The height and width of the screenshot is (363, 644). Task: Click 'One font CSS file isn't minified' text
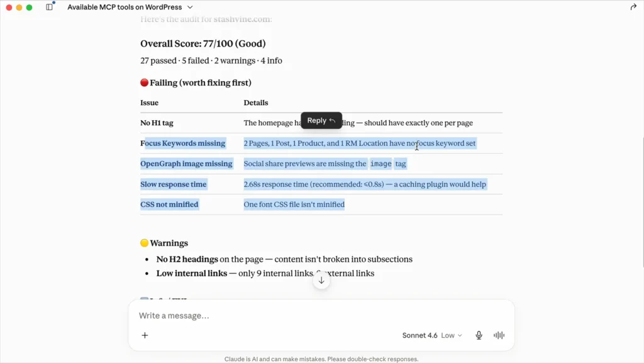click(x=294, y=204)
